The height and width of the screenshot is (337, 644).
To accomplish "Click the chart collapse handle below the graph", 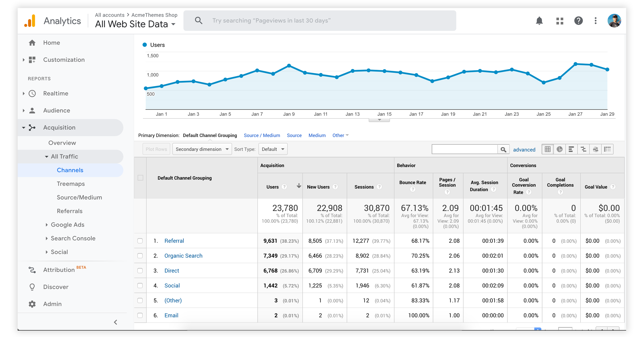I will (379, 120).
